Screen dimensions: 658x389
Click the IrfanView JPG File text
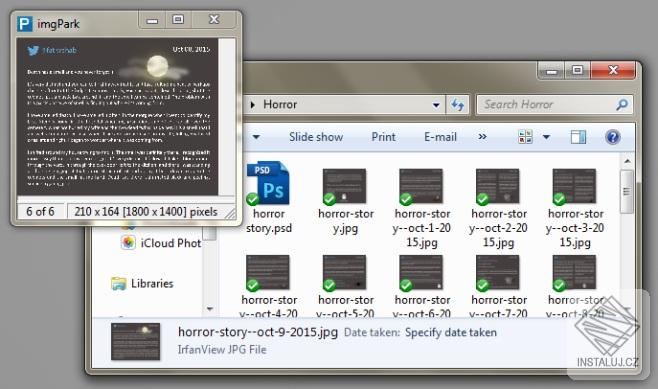tap(222, 350)
